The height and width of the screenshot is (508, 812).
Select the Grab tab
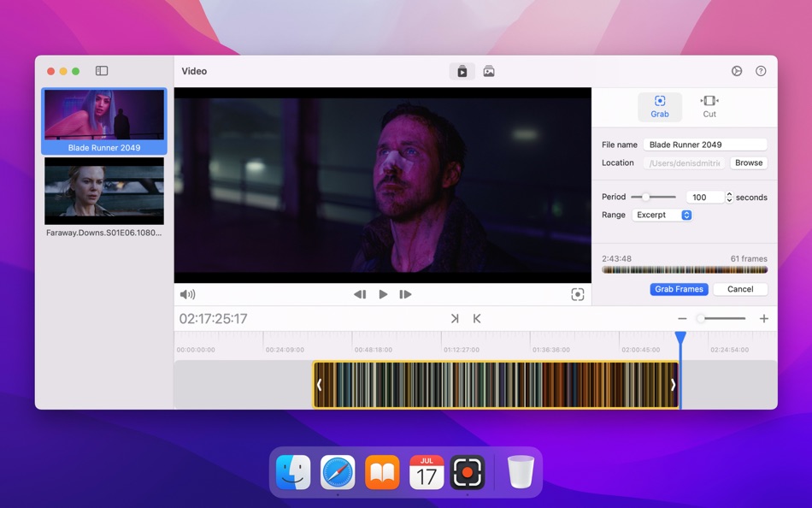coord(659,107)
